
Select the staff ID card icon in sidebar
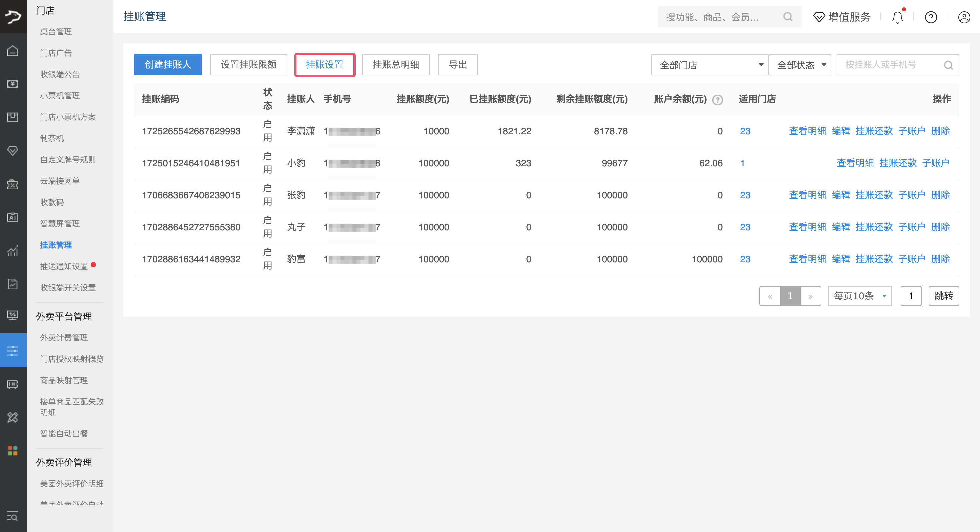[x=13, y=217]
